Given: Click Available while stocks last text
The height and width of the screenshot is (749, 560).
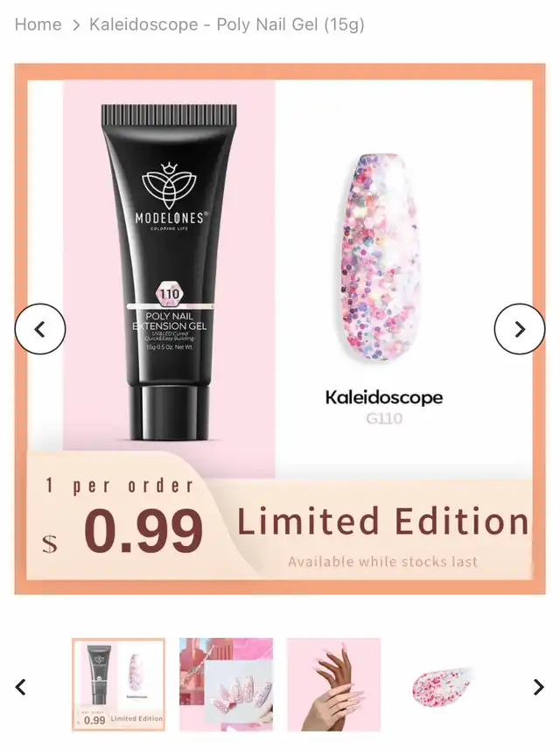Looking at the screenshot, I should coord(382,562).
